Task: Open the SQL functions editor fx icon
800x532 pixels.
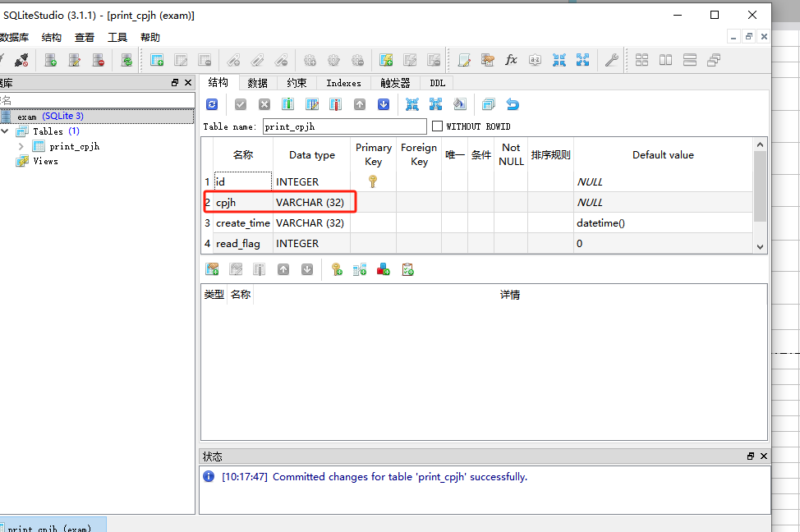Action: 511,60
